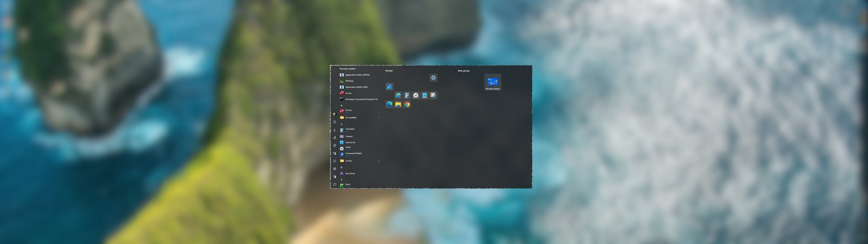Open the user account avatar in sidebar

(x=335, y=114)
